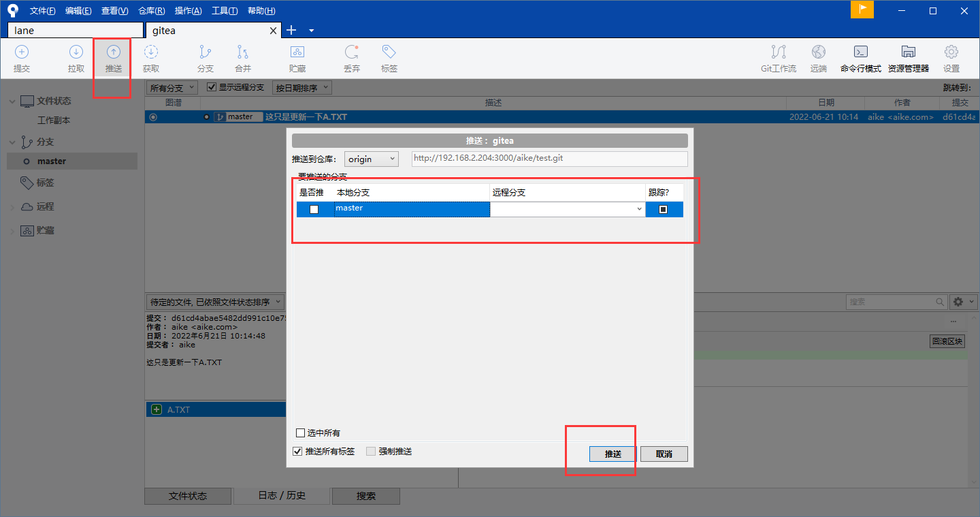This screenshot has height=517, width=980.
Task: Click the plus icon to add new tab
Action: point(291,30)
